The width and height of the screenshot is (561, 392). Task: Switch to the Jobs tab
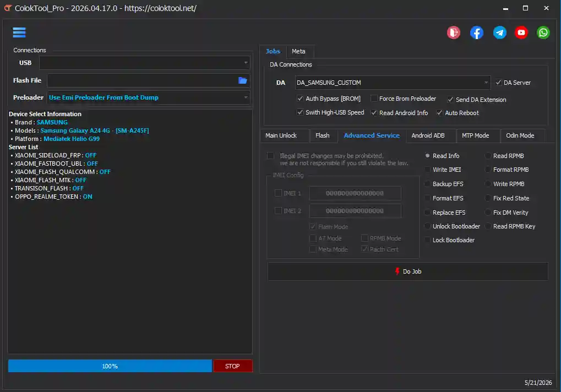(273, 51)
